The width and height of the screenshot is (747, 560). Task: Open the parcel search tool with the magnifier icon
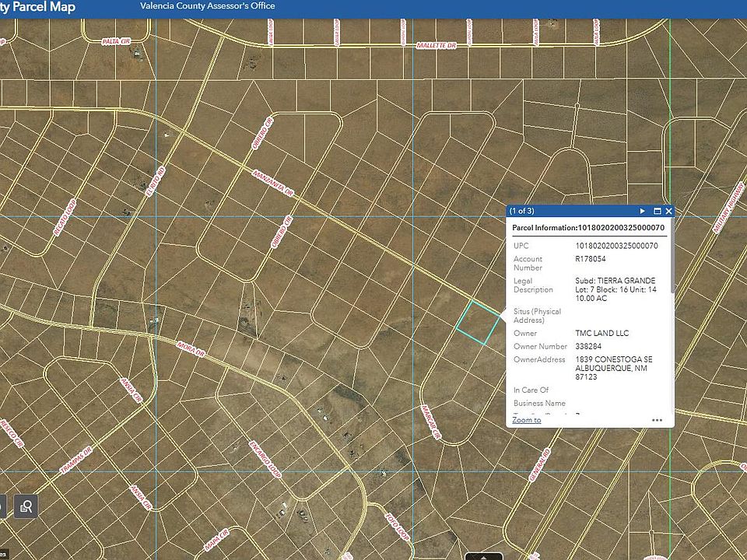26,506
